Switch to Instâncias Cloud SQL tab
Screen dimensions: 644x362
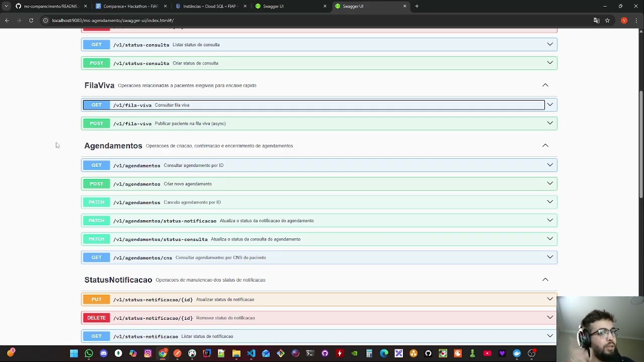click(x=210, y=6)
